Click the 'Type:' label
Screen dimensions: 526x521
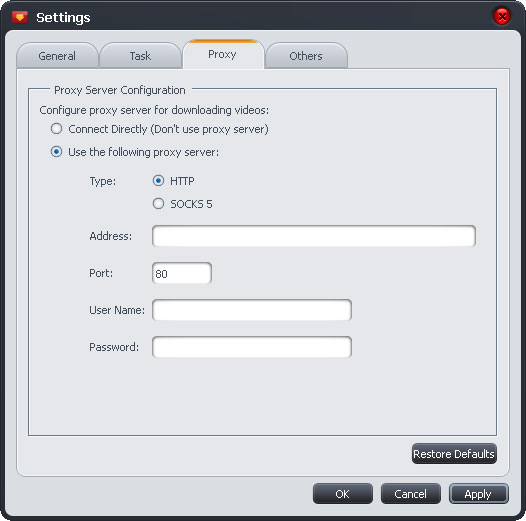pos(103,181)
